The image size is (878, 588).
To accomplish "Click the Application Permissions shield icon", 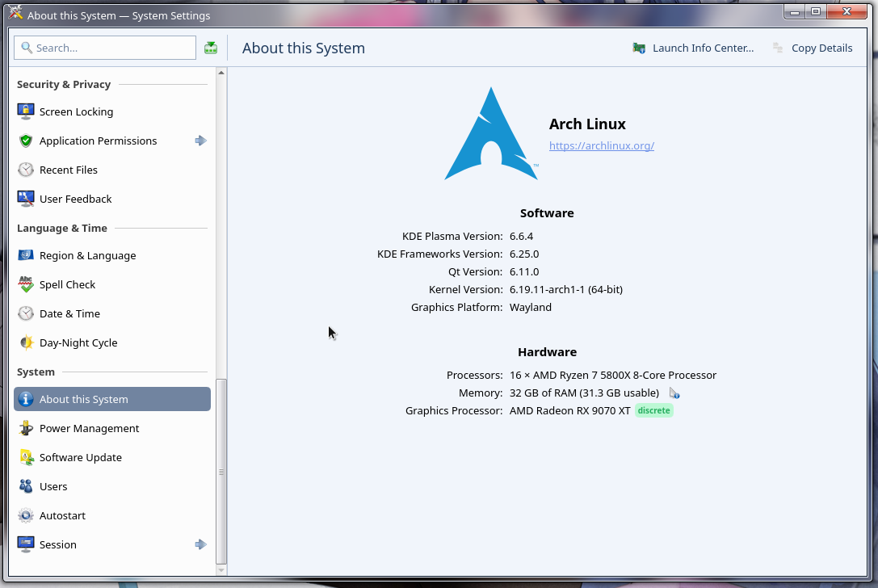I will coord(26,141).
